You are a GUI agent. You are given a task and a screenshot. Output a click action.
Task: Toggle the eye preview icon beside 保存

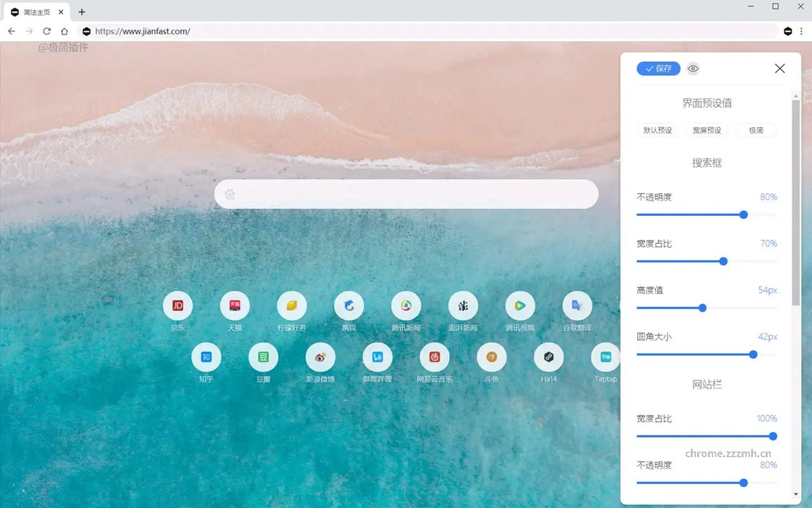pyautogui.click(x=693, y=69)
